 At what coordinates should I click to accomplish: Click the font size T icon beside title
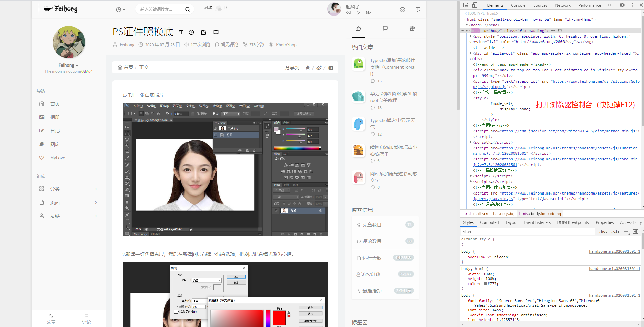181,32
